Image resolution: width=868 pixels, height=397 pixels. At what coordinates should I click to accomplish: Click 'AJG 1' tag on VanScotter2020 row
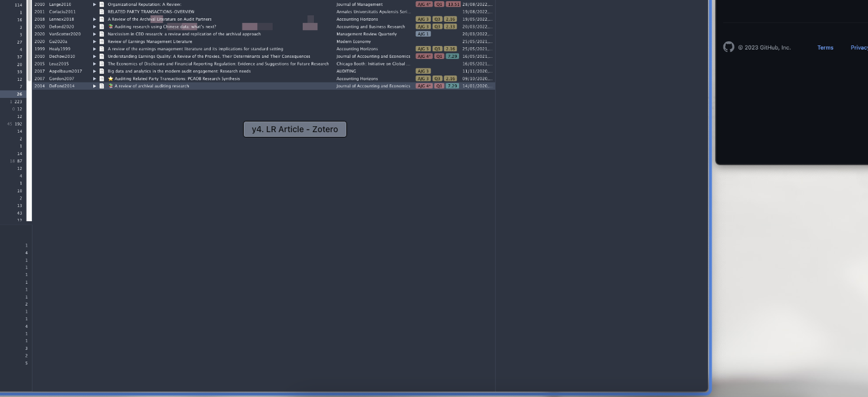click(x=423, y=34)
